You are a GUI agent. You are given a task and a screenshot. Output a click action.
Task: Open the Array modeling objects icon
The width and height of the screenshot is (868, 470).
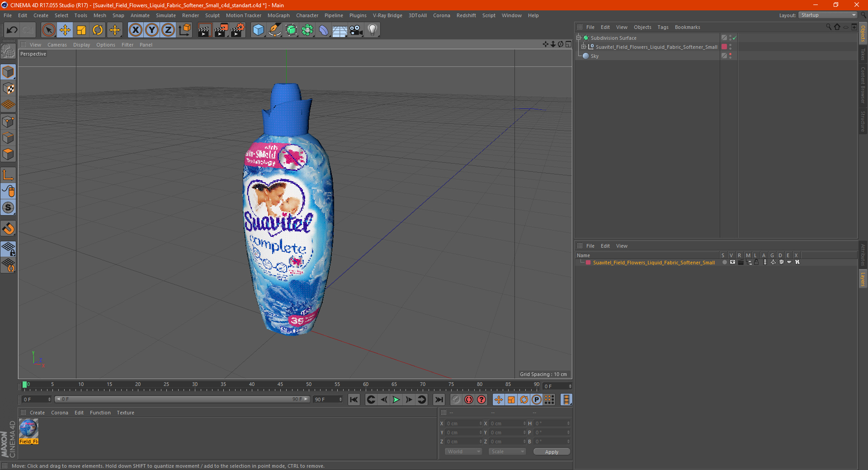click(x=307, y=30)
